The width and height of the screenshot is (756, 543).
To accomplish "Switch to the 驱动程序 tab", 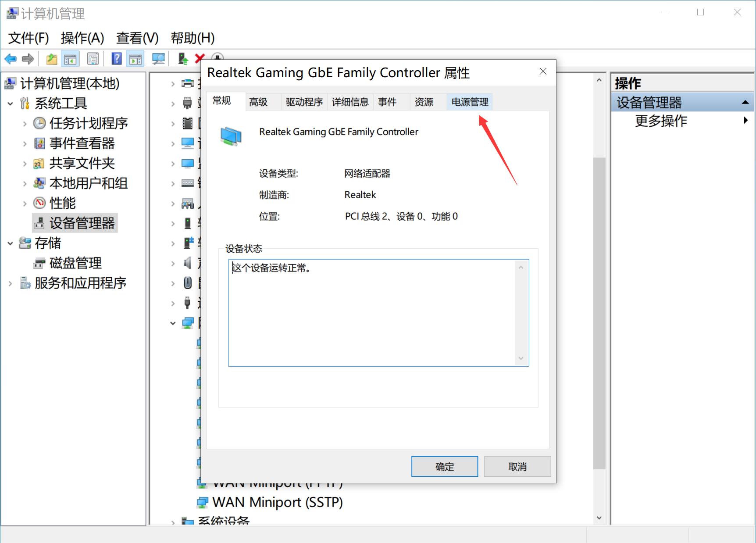I will pos(304,102).
